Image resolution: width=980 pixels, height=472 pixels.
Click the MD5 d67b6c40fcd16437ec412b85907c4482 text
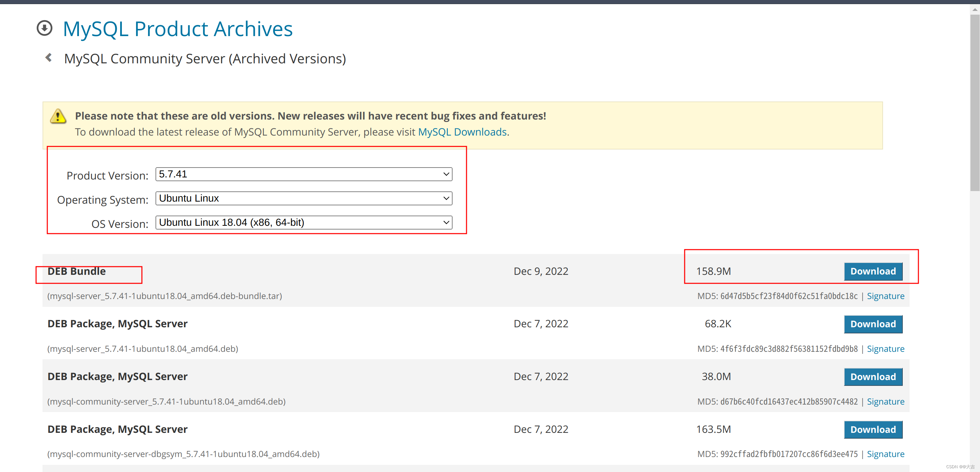point(777,402)
